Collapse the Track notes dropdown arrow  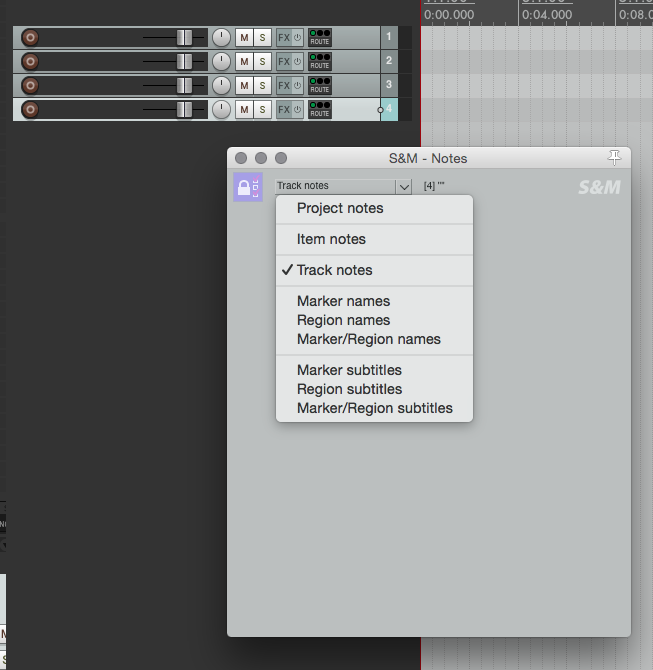click(404, 186)
